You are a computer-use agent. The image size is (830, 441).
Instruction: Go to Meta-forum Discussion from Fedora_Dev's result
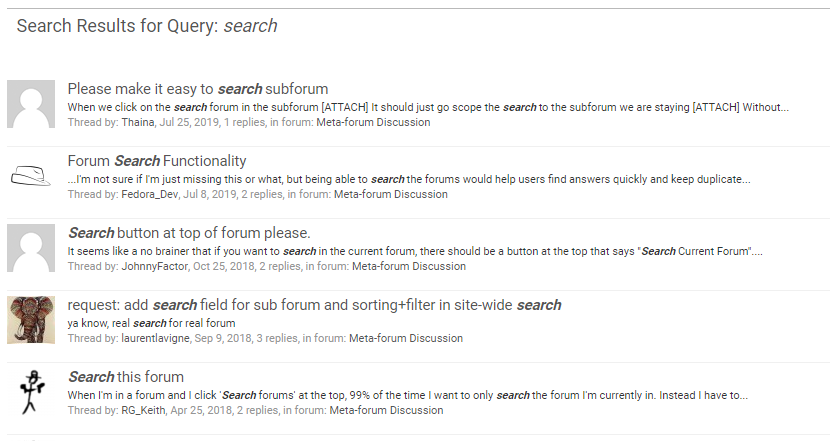(391, 195)
